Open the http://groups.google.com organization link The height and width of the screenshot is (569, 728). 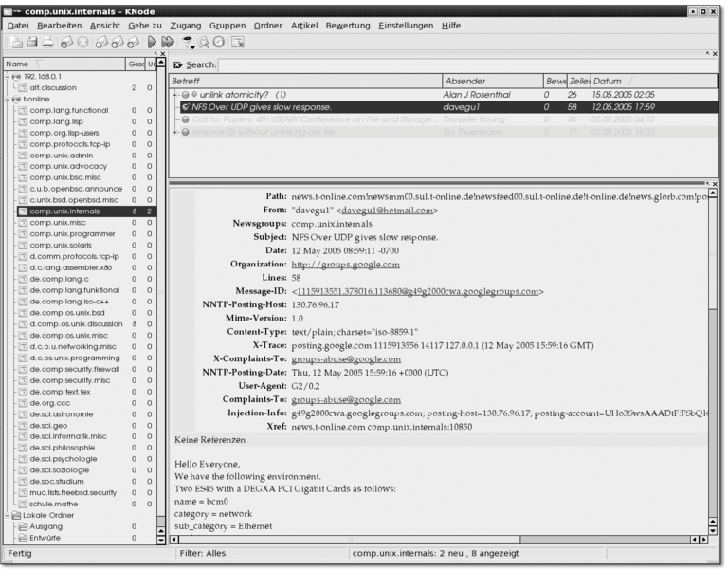pos(346,264)
